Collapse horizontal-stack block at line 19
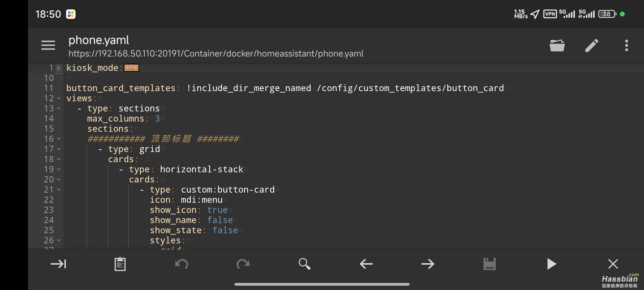The width and height of the screenshot is (644, 290). (x=59, y=170)
